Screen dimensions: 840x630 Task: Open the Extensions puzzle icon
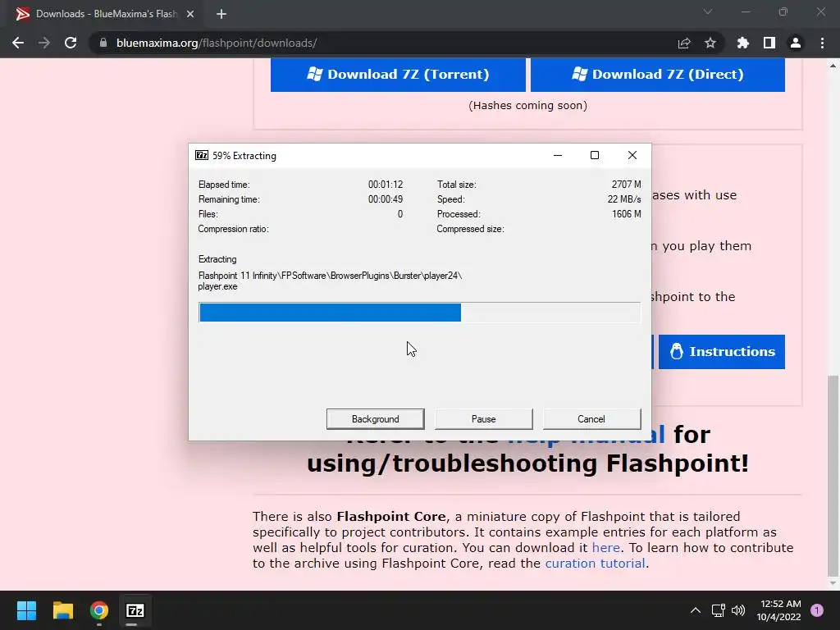click(x=742, y=43)
